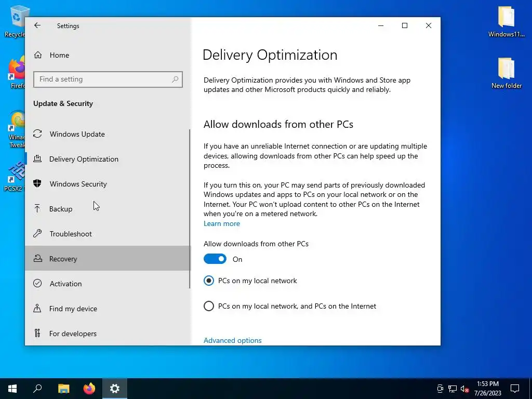
Task: Minimize the Settings window
Action: (381, 25)
